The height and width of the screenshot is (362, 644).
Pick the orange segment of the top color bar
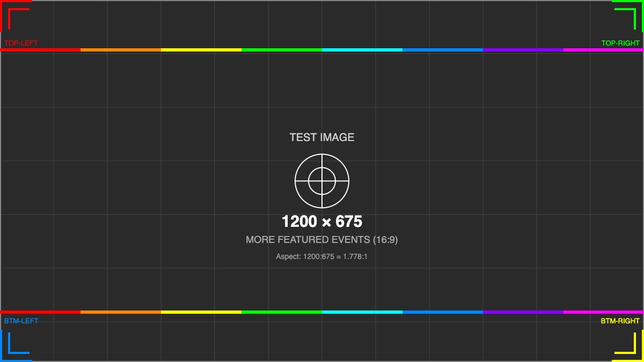pyautogui.click(x=121, y=50)
